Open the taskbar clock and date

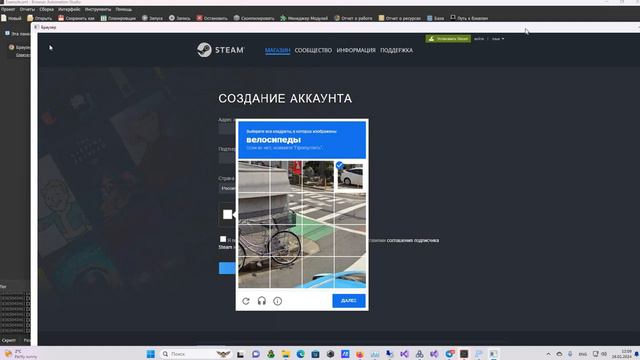point(621,354)
